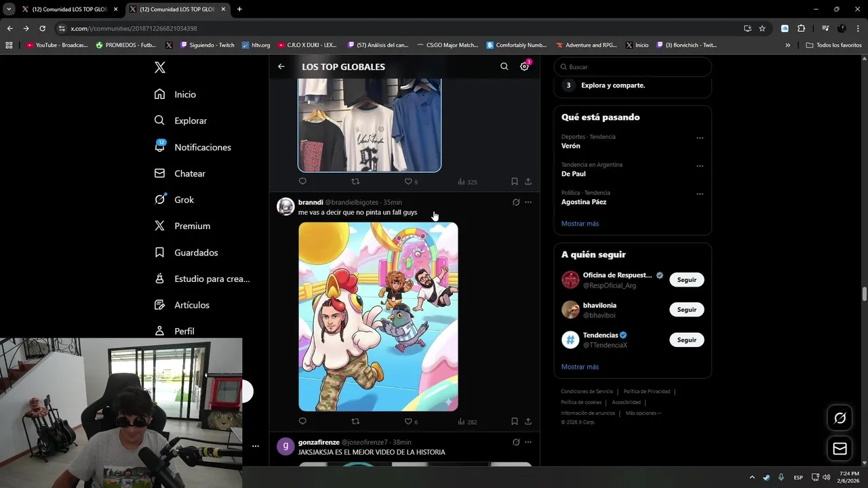Share the t-shirts photo post
Screen dimensions: 868x488
[528, 182]
